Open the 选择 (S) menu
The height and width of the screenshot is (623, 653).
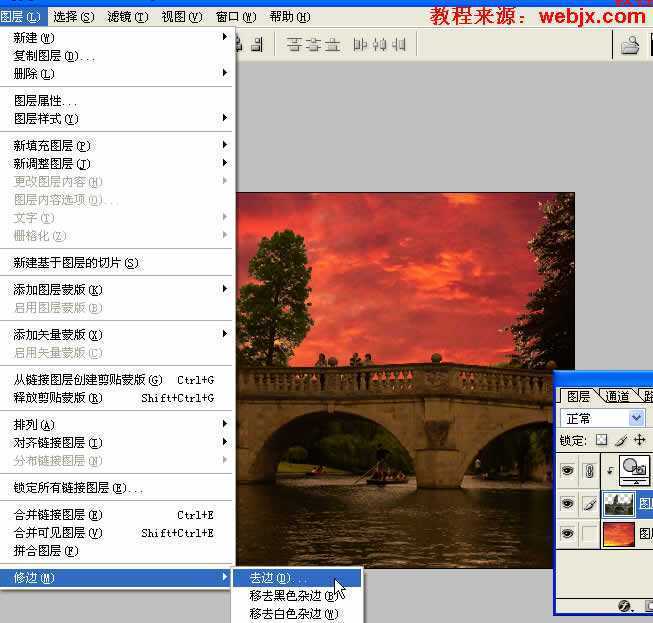[74, 17]
